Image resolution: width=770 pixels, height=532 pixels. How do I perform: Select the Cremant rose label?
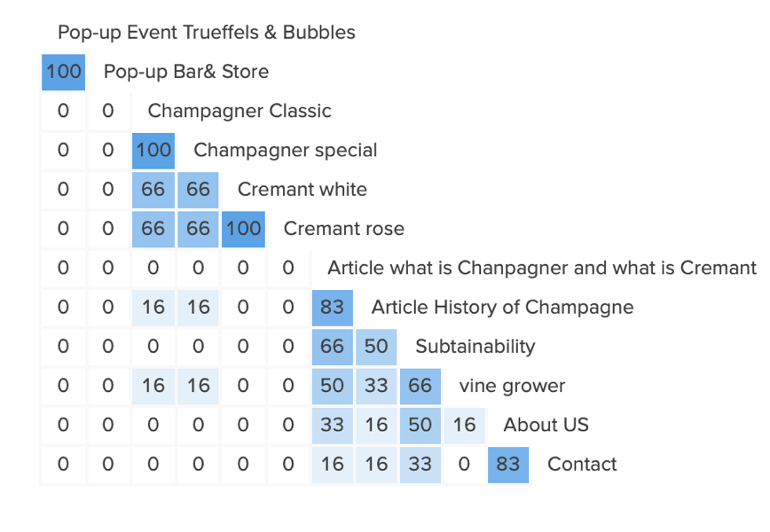(343, 229)
